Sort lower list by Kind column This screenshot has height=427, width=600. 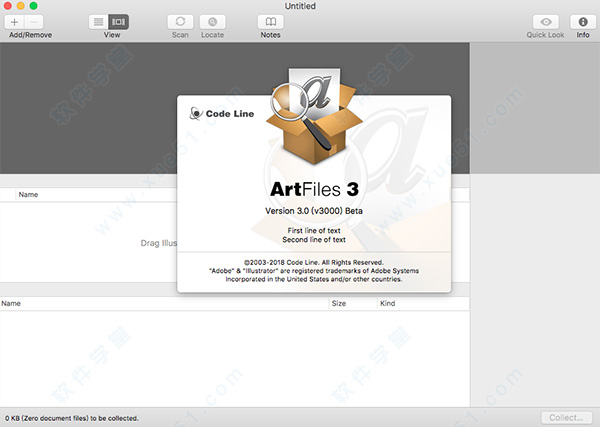tap(387, 303)
